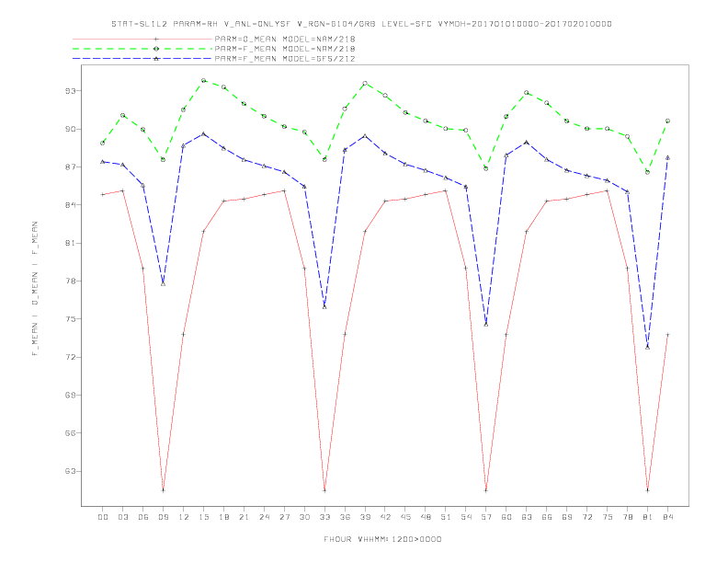Click forecast hour 81 label on horizontal axis
Screen dimensions: 728x563
[648, 517]
